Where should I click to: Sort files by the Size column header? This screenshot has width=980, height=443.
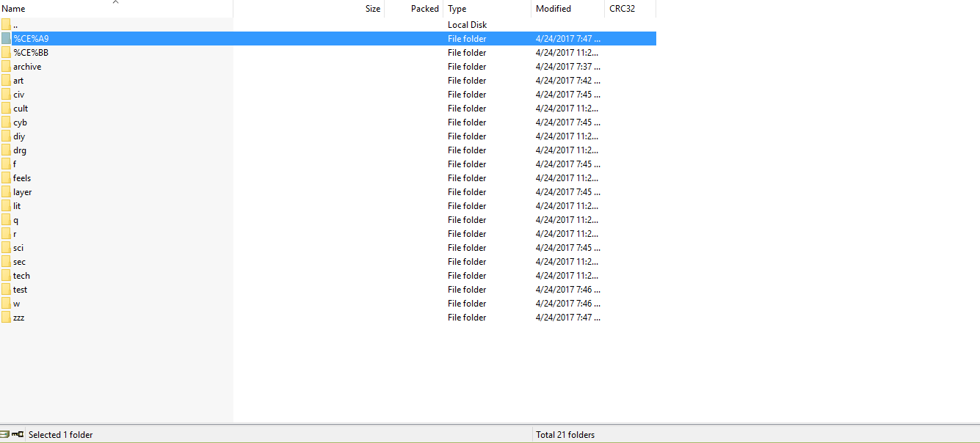coord(373,9)
